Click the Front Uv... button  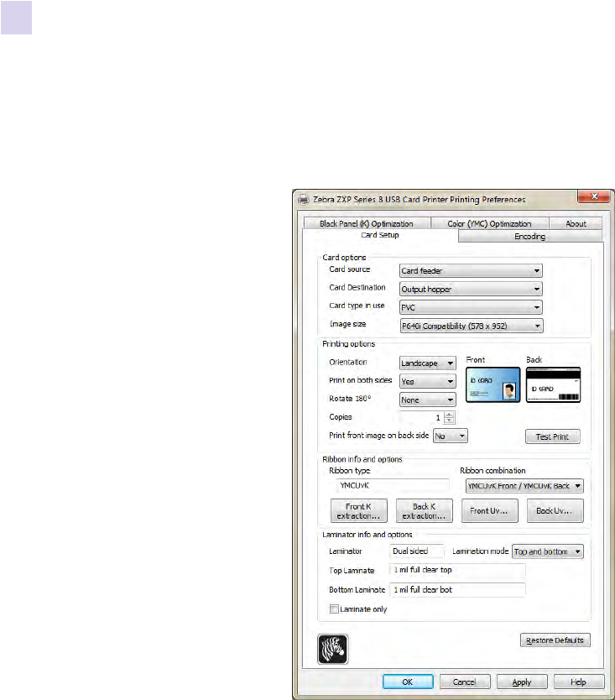(x=490, y=510)
